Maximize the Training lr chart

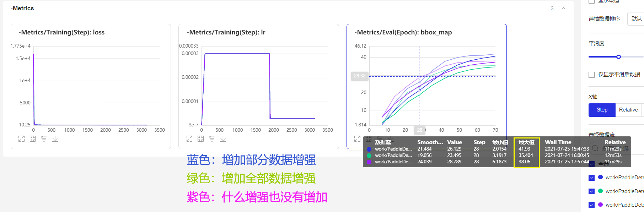point(189,139)
